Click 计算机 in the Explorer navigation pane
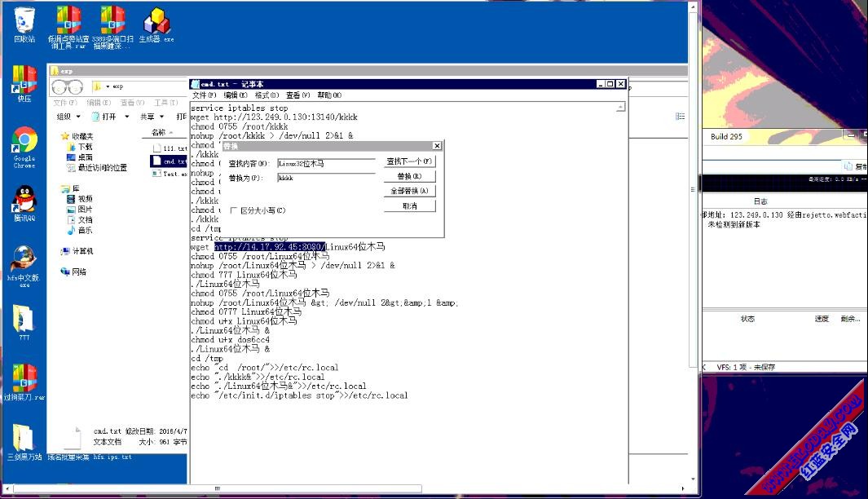Screen dimensions: 868x499 coord(82,251)
